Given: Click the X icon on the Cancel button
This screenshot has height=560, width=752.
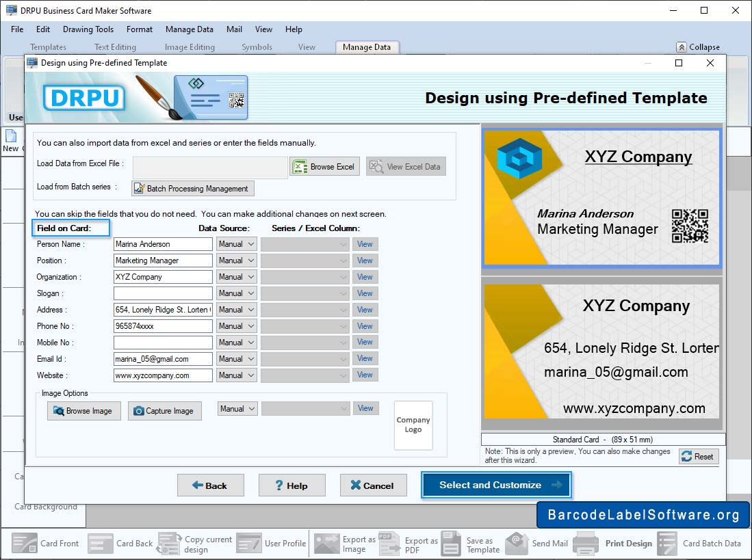Looking at the screenshot, I should (x=355, y=485).
